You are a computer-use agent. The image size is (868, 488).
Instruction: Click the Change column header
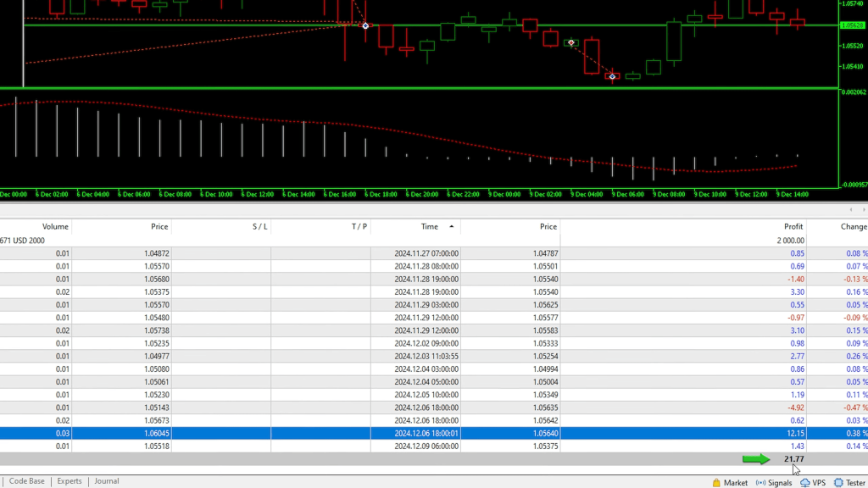point(853,227)
